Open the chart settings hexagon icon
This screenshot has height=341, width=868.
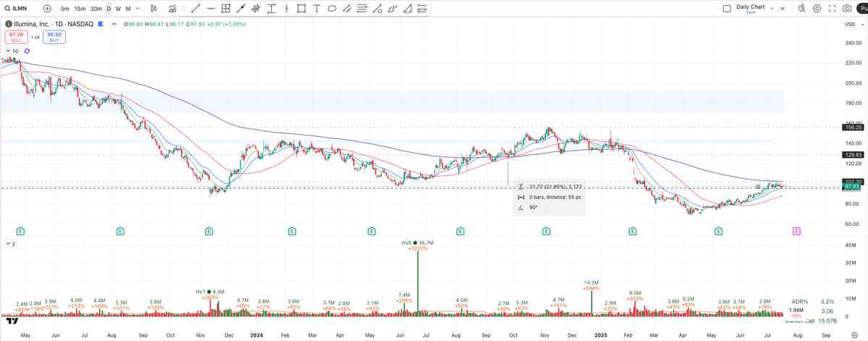tap(817, 9)
